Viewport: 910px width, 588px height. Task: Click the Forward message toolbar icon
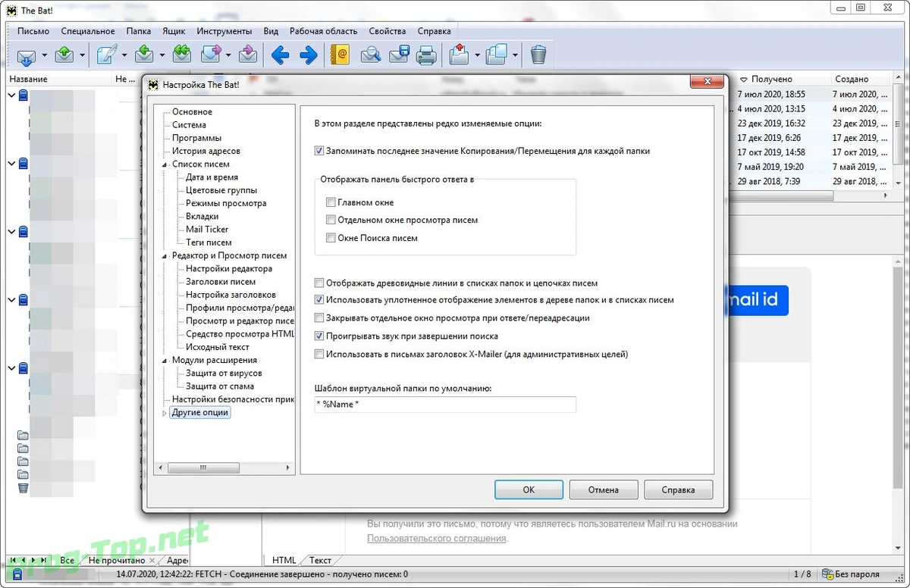click(x=211, y=55)
